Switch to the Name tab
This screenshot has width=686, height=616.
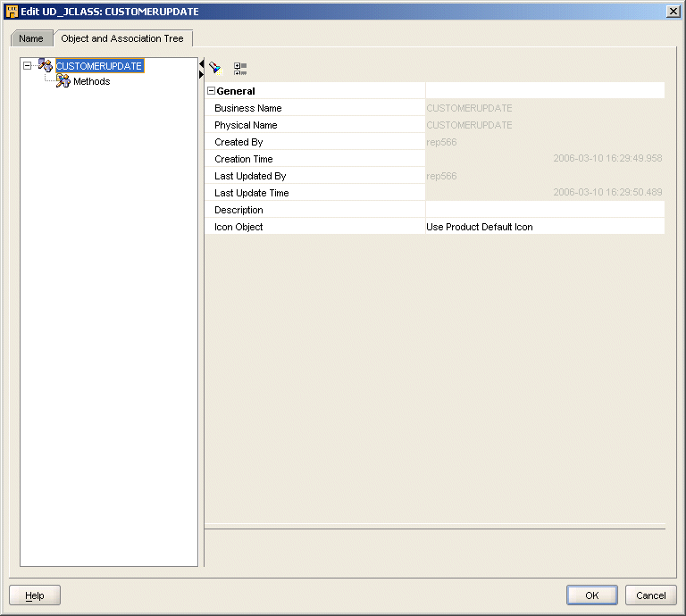[31, 38]
